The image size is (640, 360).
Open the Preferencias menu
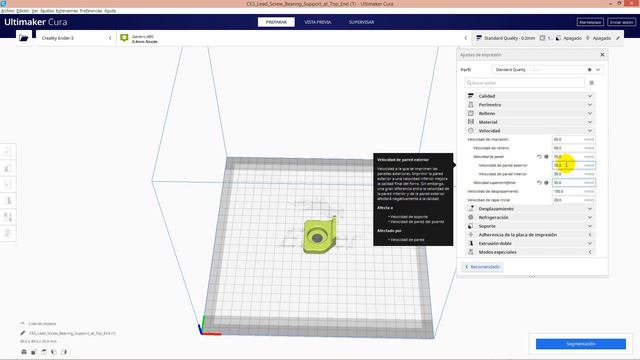91,11
